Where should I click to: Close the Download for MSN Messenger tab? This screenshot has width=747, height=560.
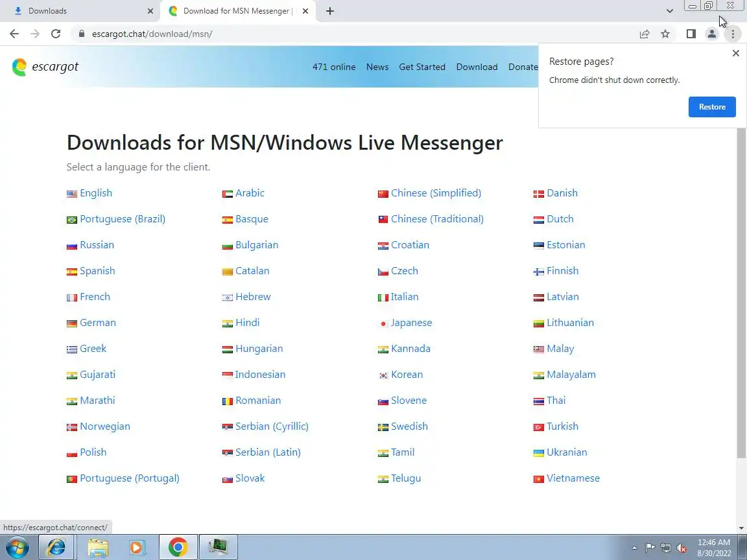tap(306, 11)
